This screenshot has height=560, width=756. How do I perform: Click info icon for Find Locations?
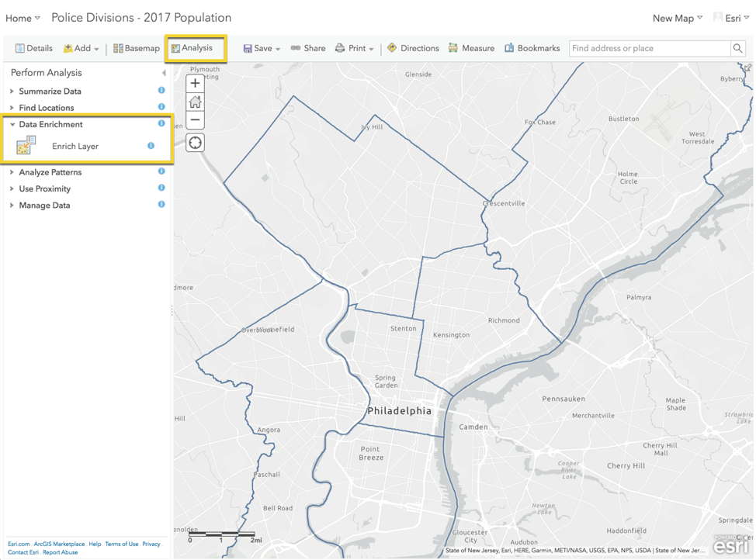[161, 106]
